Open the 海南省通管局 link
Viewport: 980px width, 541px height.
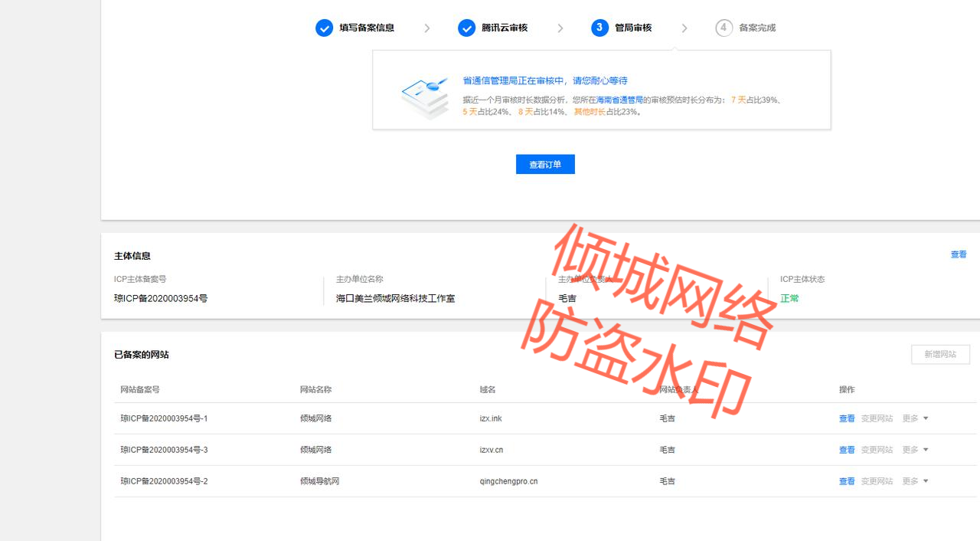619,100
